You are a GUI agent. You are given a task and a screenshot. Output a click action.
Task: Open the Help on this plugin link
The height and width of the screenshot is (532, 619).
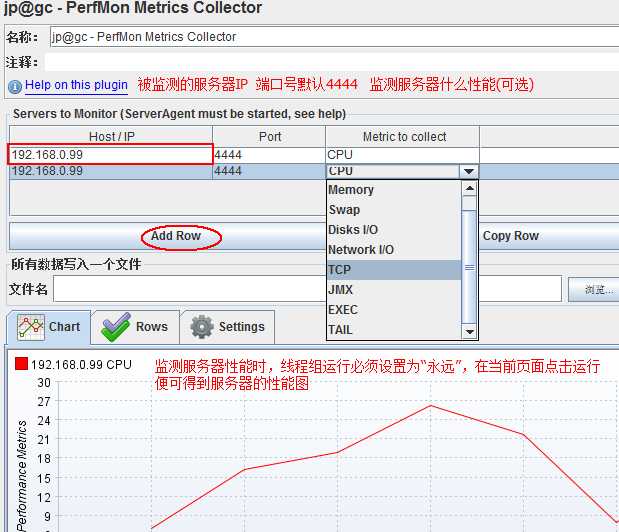(x=76, y=85)
